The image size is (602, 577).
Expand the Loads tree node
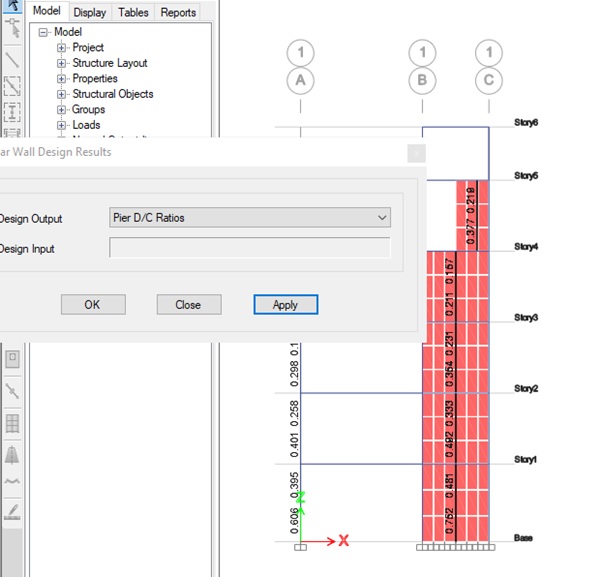[x=62, y=125]
